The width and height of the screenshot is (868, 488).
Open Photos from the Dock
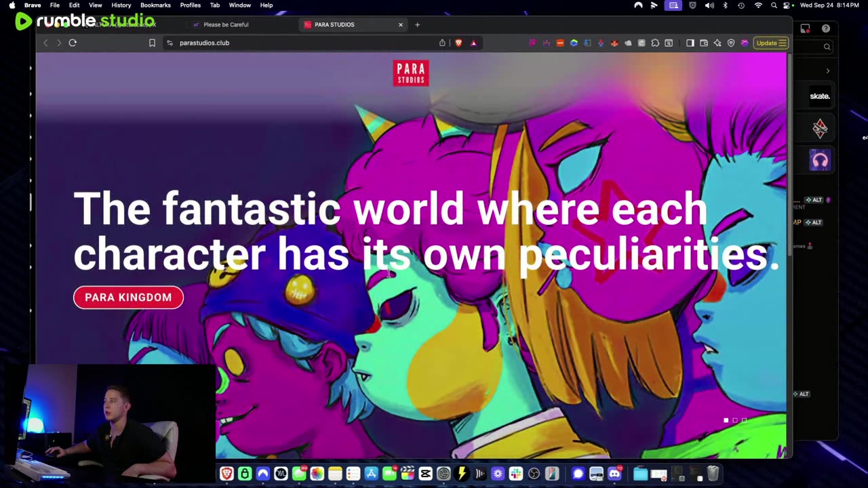[x=317, y=474]
